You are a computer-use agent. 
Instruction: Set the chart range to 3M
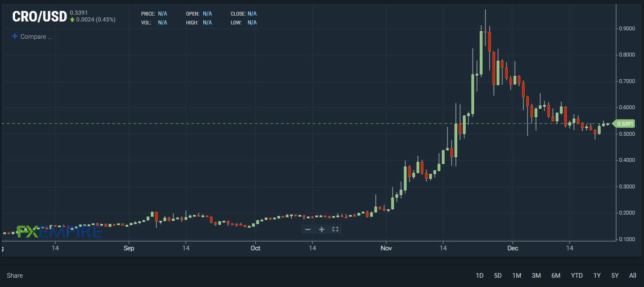click(536, 276)
